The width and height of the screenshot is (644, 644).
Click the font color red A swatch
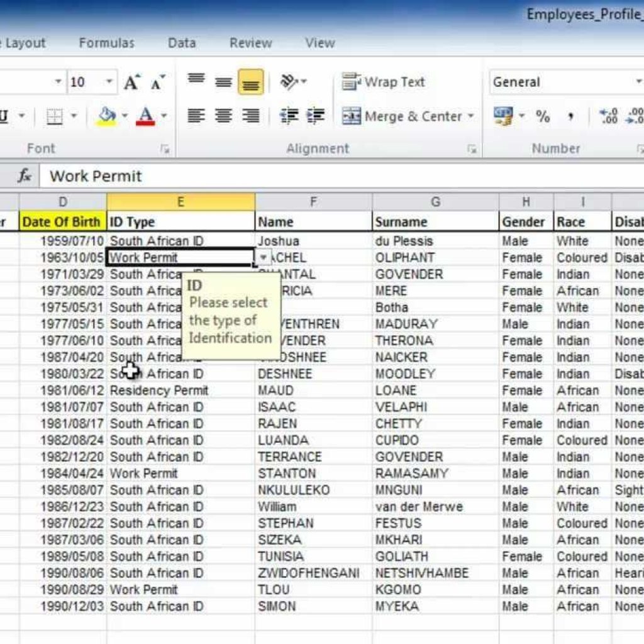click(x=146, y=116)
